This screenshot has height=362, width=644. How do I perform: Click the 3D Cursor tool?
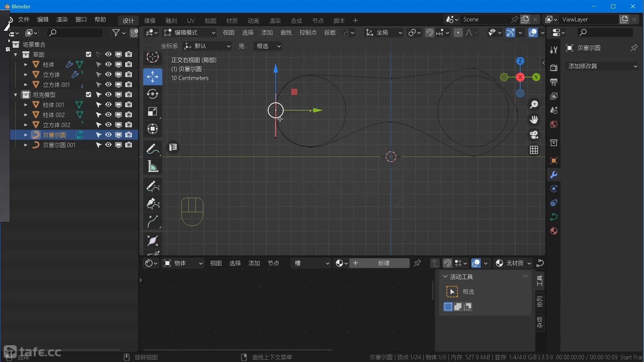153,57
